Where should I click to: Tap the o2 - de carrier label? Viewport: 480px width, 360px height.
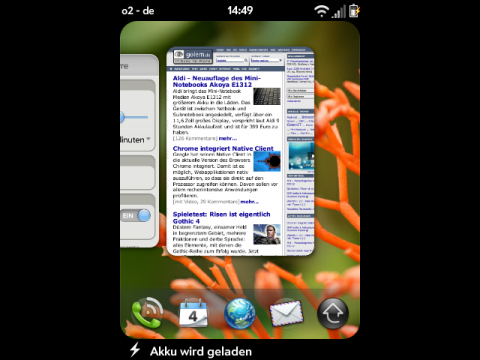tap(138, 11)
